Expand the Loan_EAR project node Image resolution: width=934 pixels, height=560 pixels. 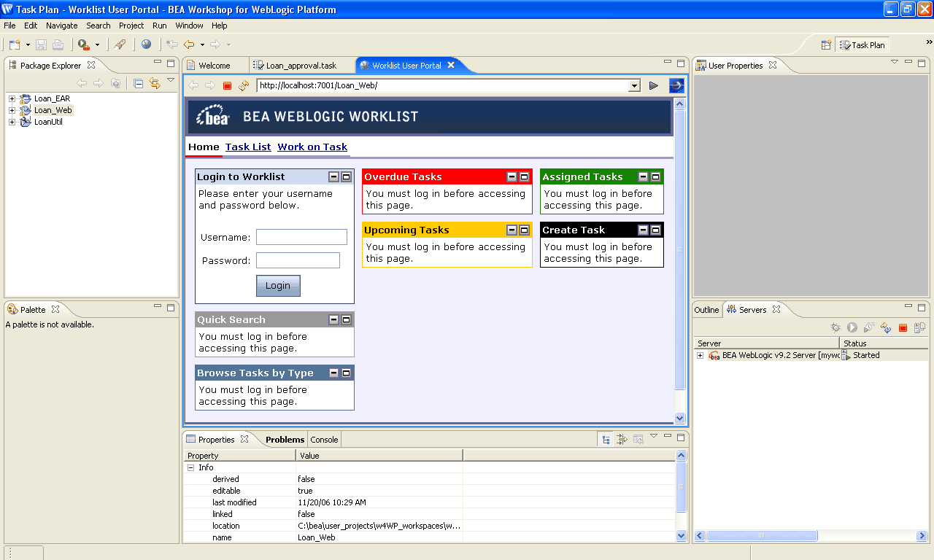(x=12, y=99)
